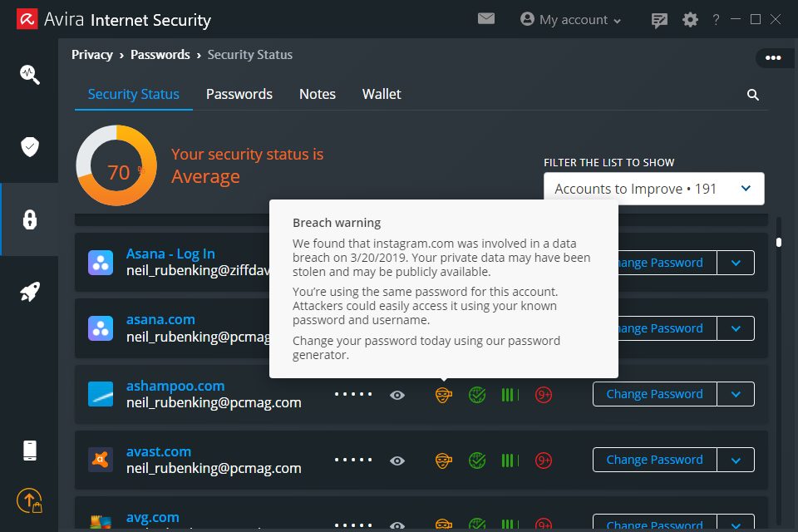Image resolution: width=798 pixels, height=532 pixels.
Task: Expand the arrow beside ashampoo.com Change Password
Action: click(736, 394)
